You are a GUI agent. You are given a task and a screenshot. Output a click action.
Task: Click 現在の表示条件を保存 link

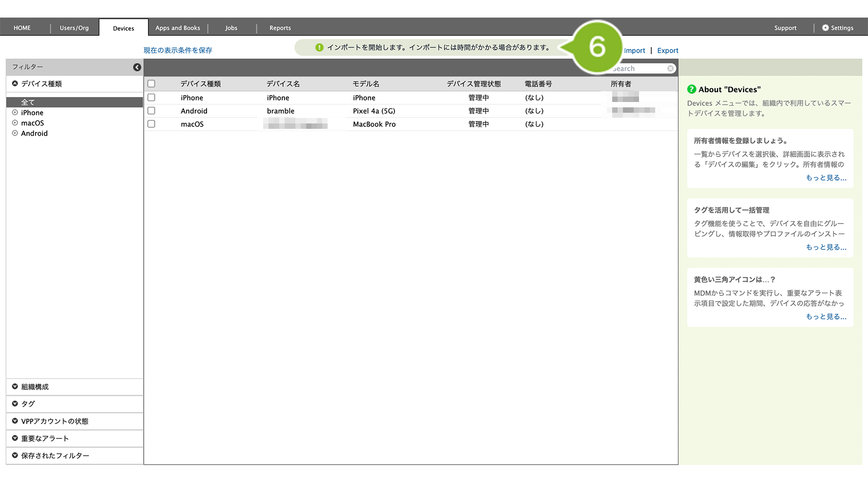[x=178, y=50]
